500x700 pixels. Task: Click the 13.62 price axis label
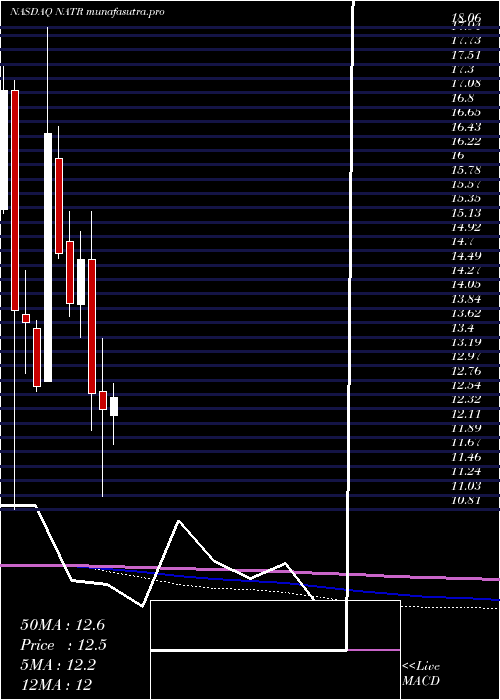click(x=466, y=313)
